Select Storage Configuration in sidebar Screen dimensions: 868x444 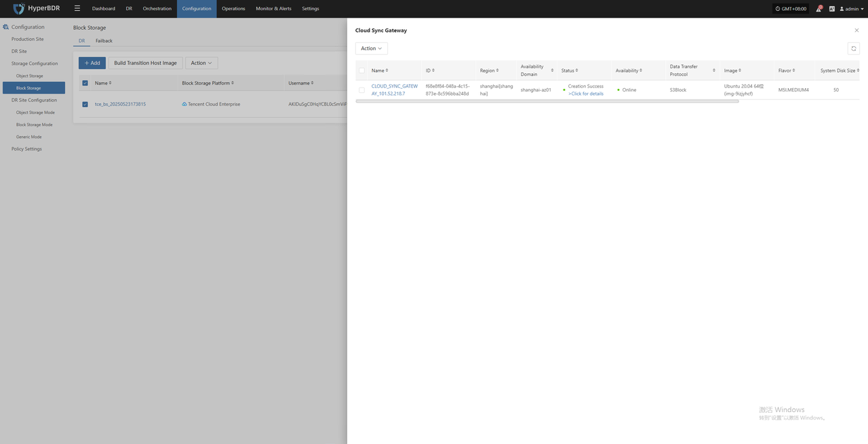(x=35, y=64)
